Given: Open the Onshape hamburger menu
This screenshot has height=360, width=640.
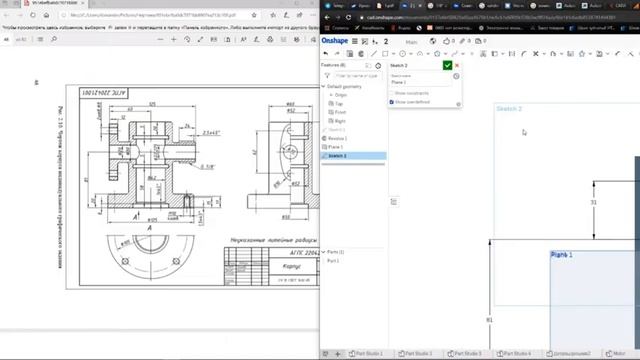Looking at the screenshot, I should click(x=355, y=41).
